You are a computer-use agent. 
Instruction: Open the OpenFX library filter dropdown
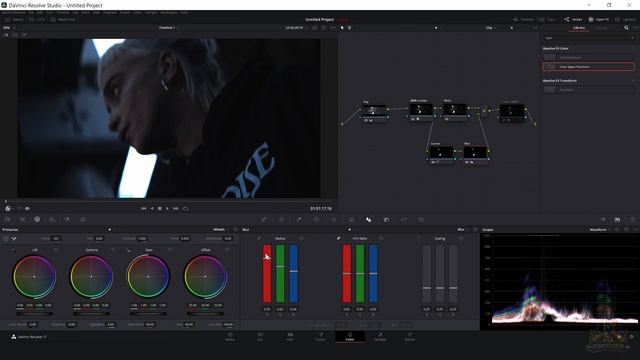point(589,38)
